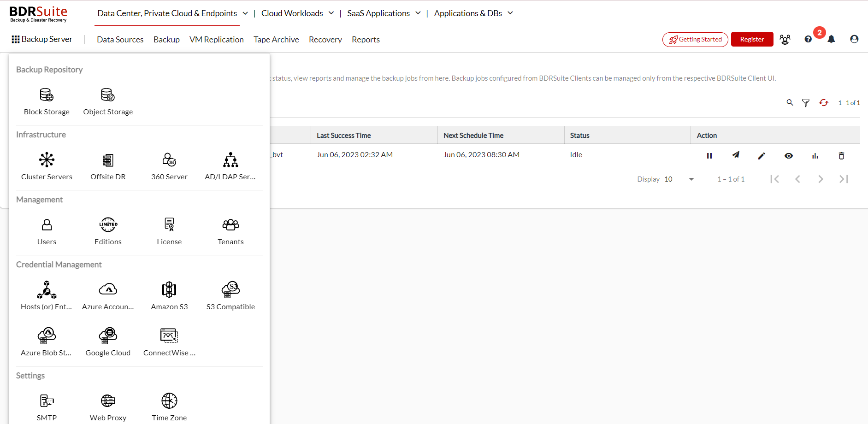868x424 pixels.
Task: Open user account profile icon
Action: [x=854, y=39]
